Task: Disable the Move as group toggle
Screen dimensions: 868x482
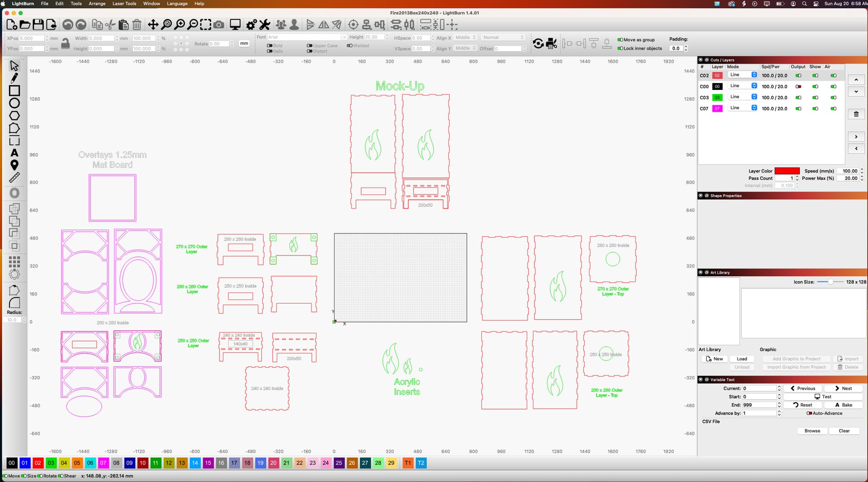Action: [x=620, y=40]
